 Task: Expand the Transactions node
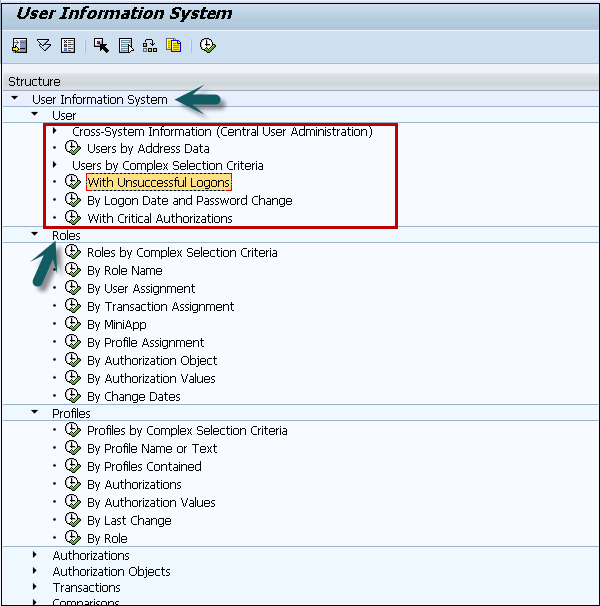click(35, 587)
